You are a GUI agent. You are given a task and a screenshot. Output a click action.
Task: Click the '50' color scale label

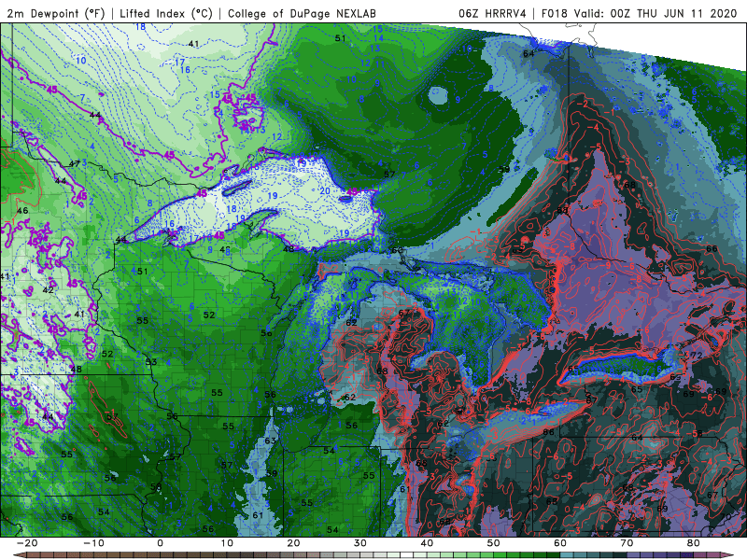point(494,543)
